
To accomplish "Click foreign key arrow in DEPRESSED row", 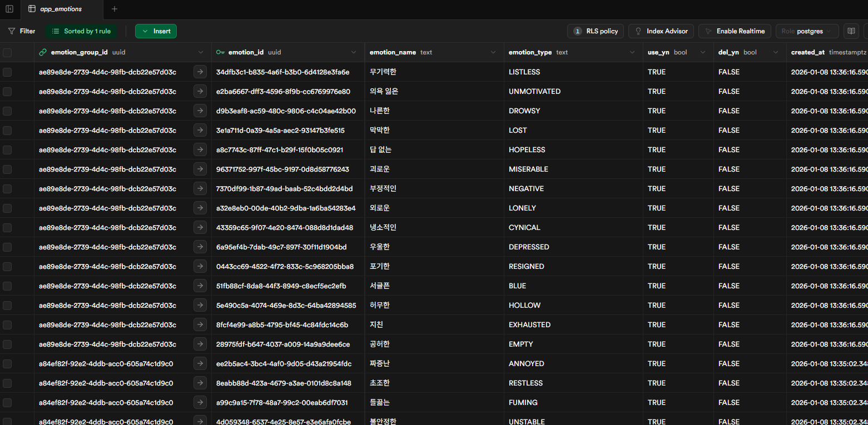I will pos(200,247).
